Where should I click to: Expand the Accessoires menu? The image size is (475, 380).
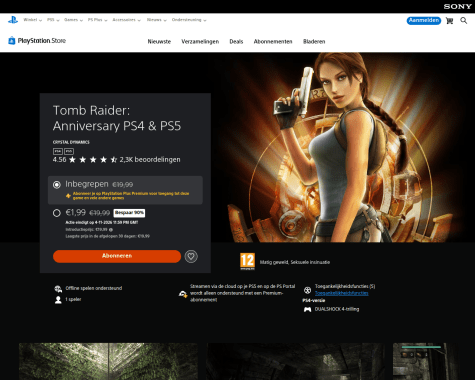point(127,20)
